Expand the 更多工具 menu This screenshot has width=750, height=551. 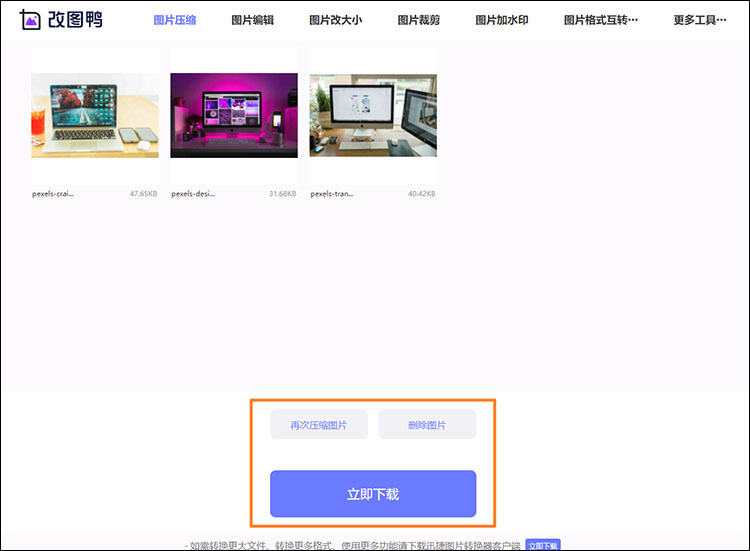click(700, 20)
